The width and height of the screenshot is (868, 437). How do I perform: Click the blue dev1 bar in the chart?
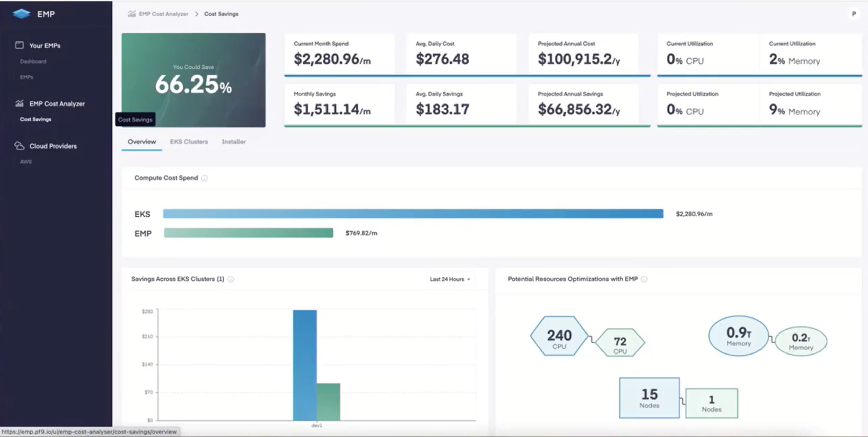tap(305, 365)
